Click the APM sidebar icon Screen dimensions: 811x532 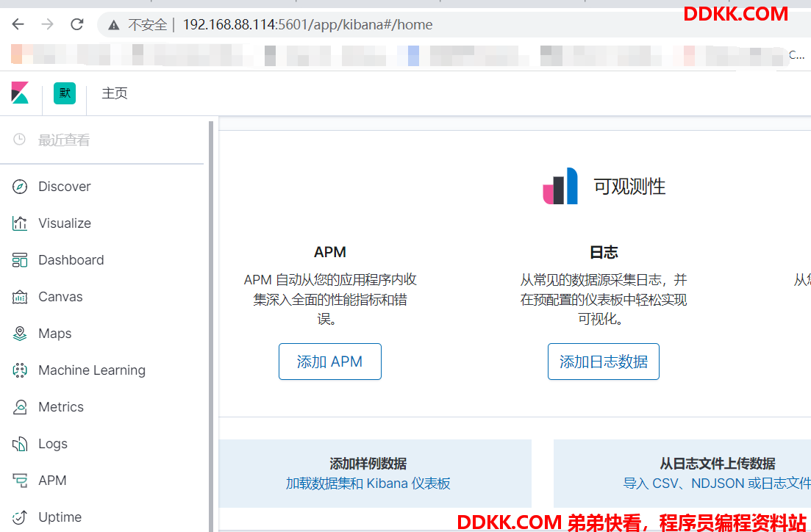click(x=20, y=481)
